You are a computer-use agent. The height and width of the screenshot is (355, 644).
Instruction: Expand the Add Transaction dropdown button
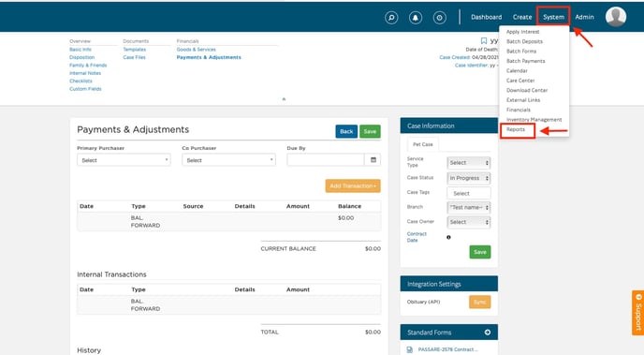point(353,185)
